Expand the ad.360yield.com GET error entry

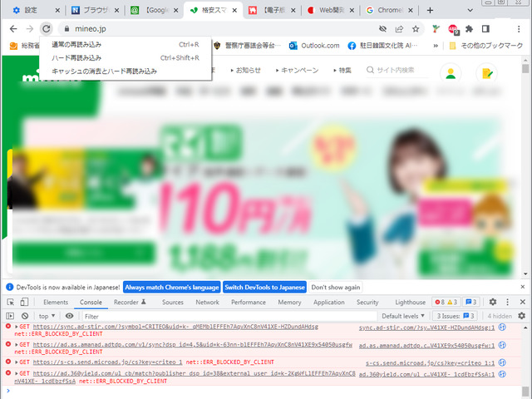17,373
